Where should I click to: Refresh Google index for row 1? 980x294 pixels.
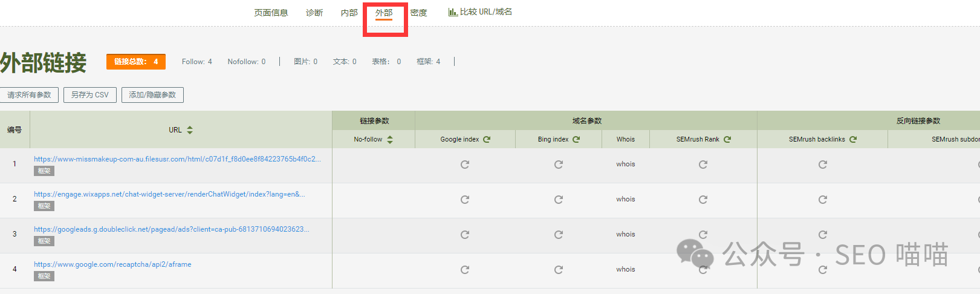(464, 165)
